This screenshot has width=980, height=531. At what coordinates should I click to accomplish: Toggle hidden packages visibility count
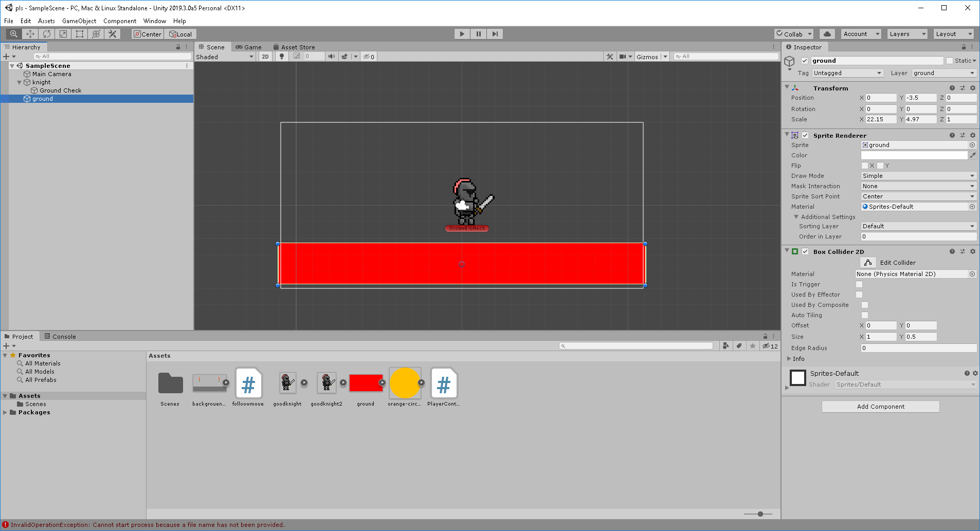click(770, 346)
